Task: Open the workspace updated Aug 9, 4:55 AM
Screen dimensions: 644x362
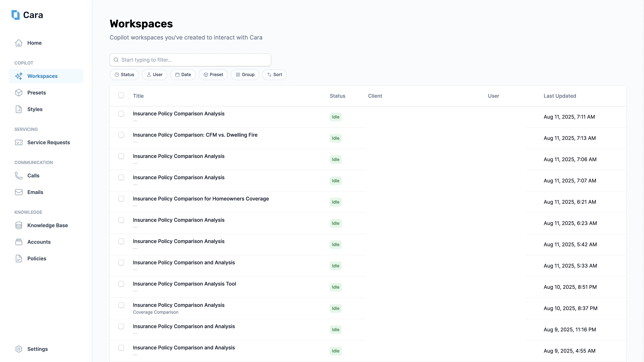Action: [x=184, y=348]
